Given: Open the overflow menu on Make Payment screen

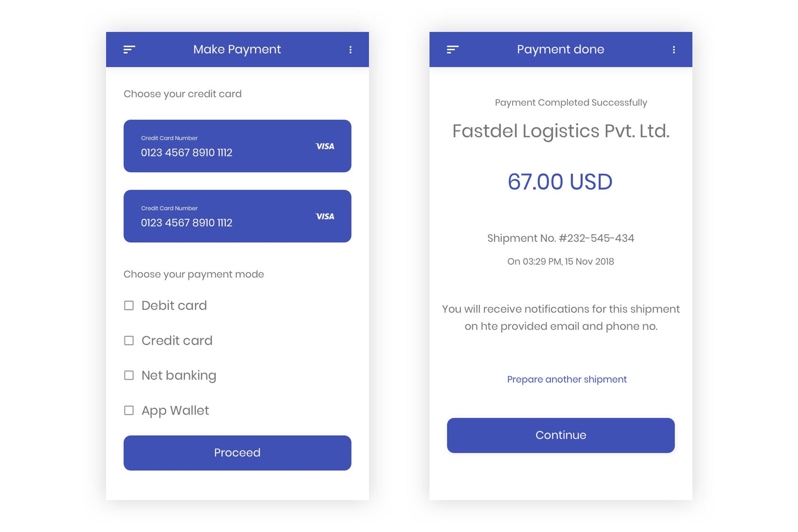Looking at the screenshot, I should tap(350, 49).
